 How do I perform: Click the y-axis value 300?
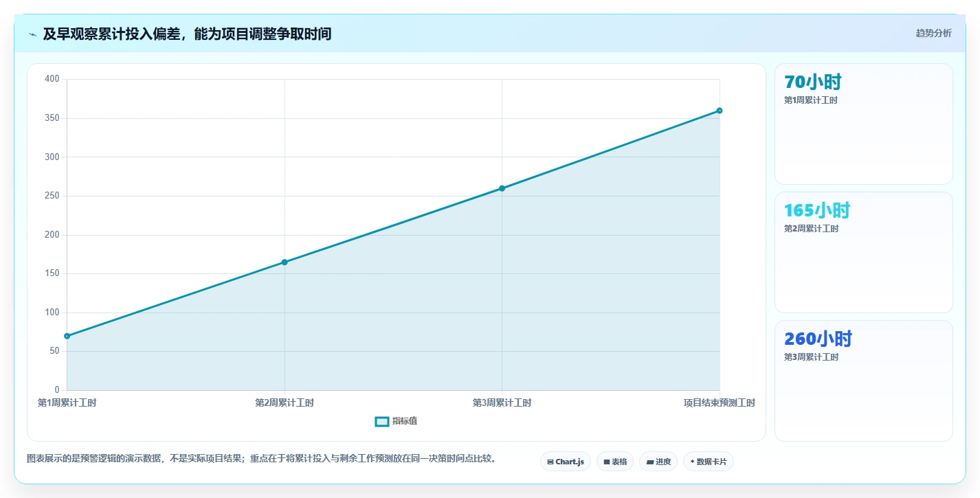[x=52, y=157]
